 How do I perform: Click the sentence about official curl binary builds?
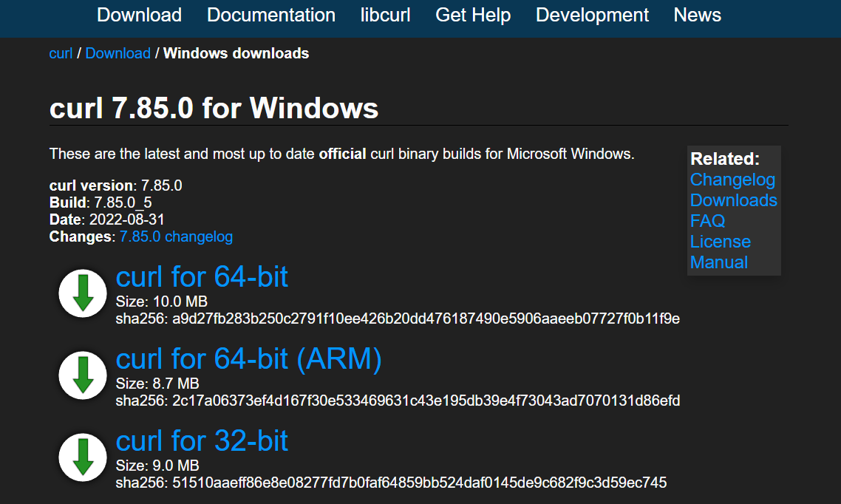[x=341, y=154]
